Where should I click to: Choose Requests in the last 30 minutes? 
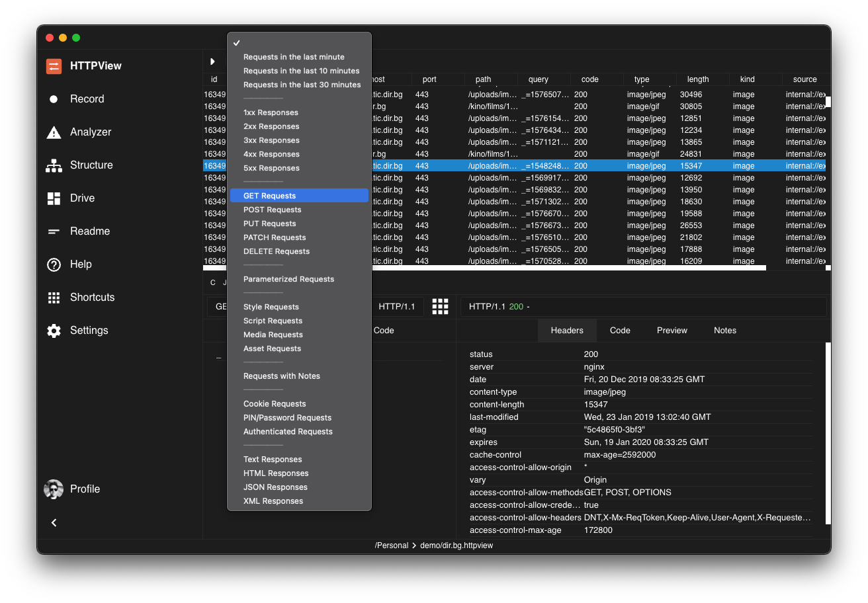299,85
